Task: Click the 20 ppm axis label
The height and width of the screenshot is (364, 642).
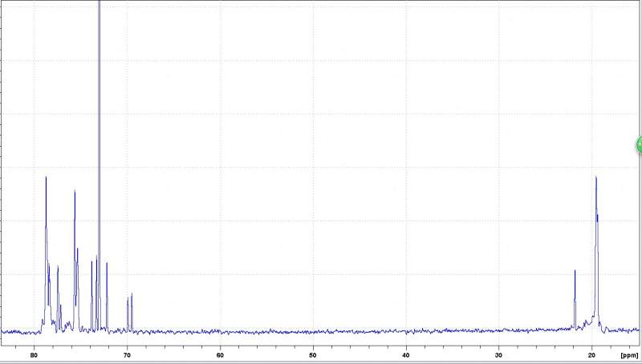Action: (592, 354)
